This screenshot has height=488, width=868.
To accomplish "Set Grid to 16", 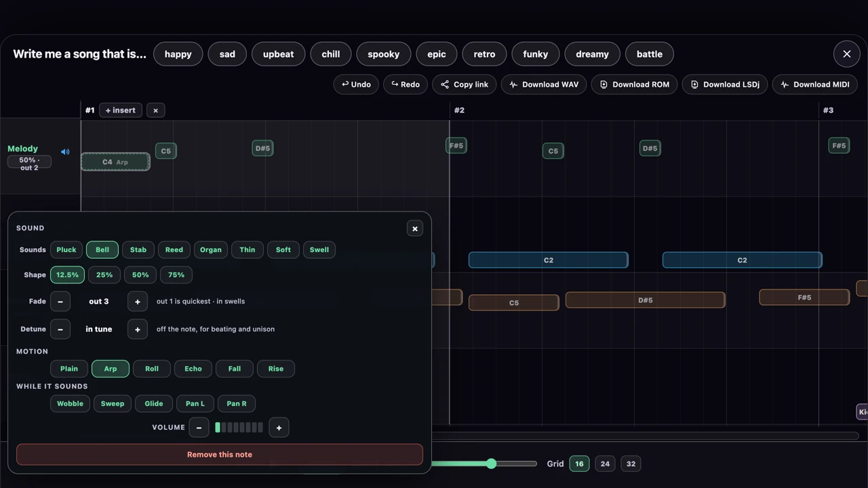I will (579, 464).
